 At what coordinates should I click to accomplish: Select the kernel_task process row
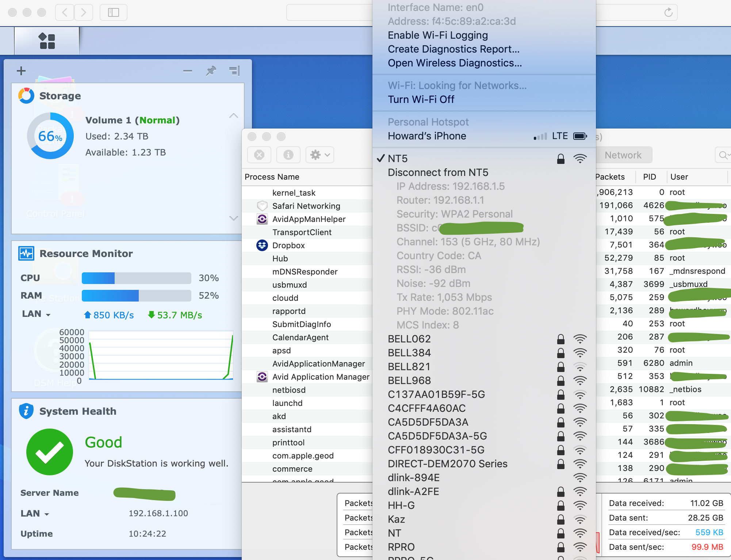click(307, 193)
